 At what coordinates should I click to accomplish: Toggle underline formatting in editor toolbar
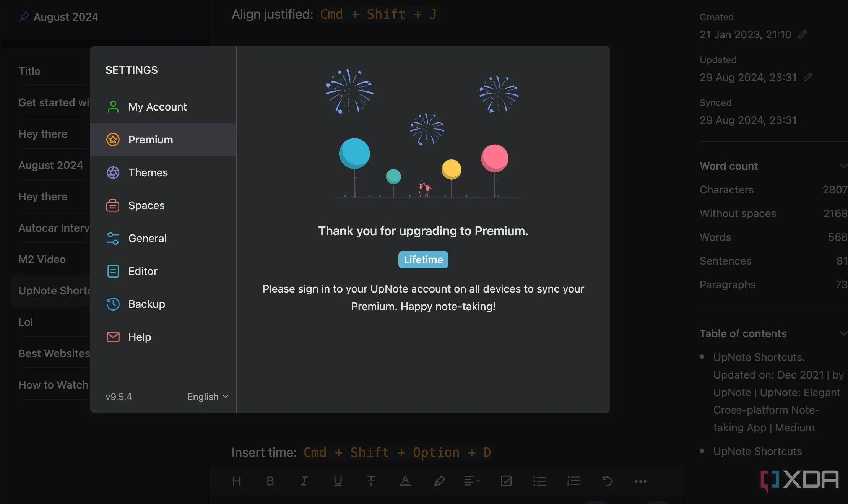(338, 481)
